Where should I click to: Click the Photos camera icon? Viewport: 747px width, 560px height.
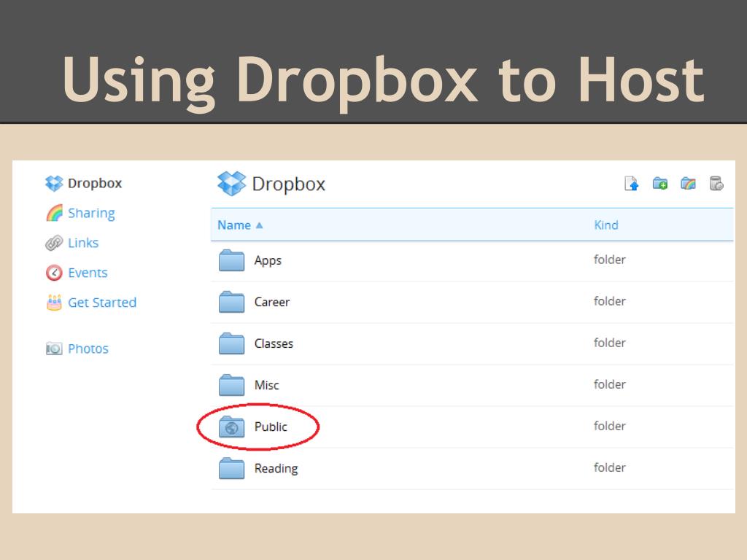tap(54, 349)
